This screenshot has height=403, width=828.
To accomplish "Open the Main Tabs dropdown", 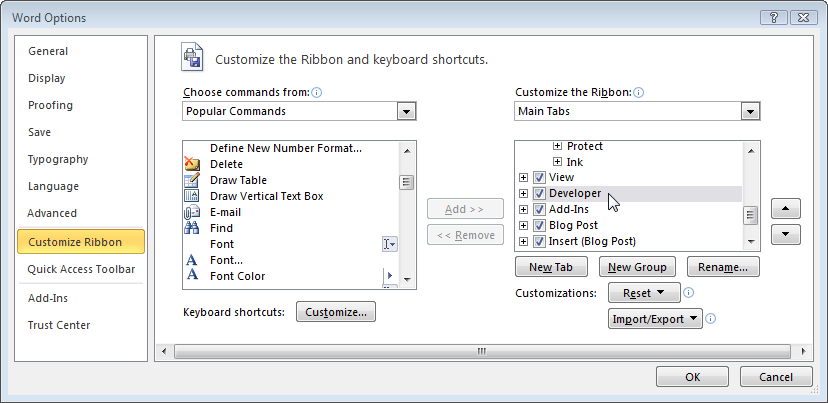I will click(x=750, y=111).
